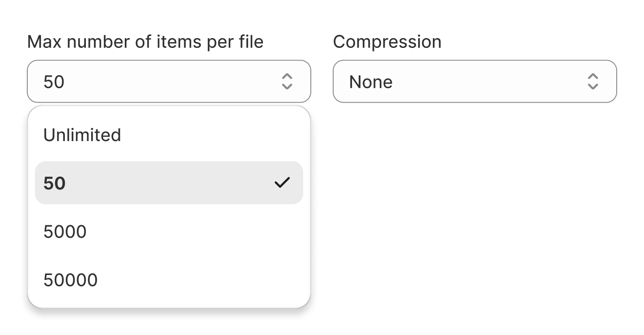The height and width of the screenshot is (335, 644).
Task: Click the up-down chevron in the items-per-file field
Action: point(287,82)
